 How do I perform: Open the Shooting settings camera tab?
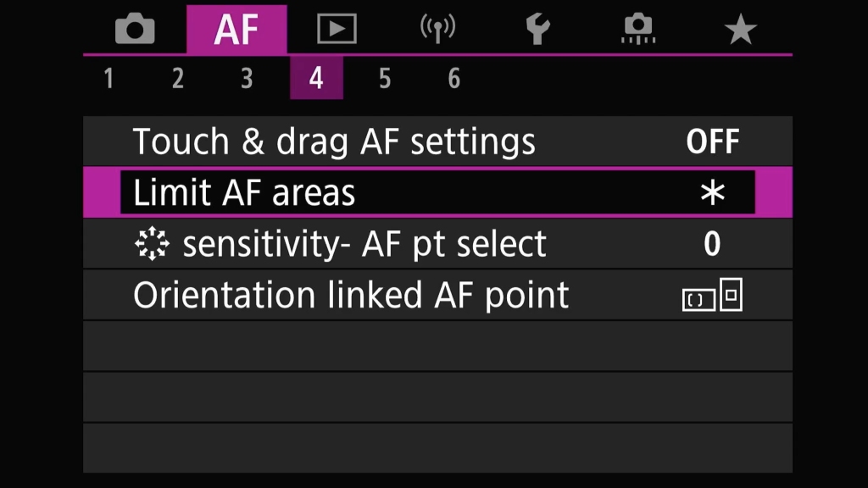click(135, 29)
